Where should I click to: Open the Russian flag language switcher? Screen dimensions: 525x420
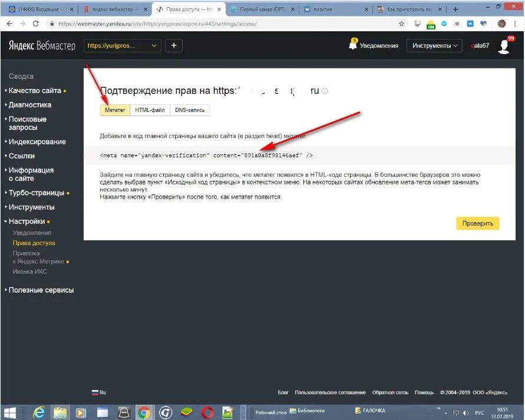pos(99,392)
